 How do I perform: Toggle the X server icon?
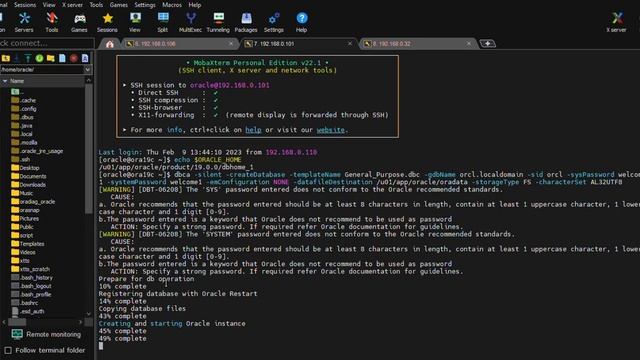616,22
